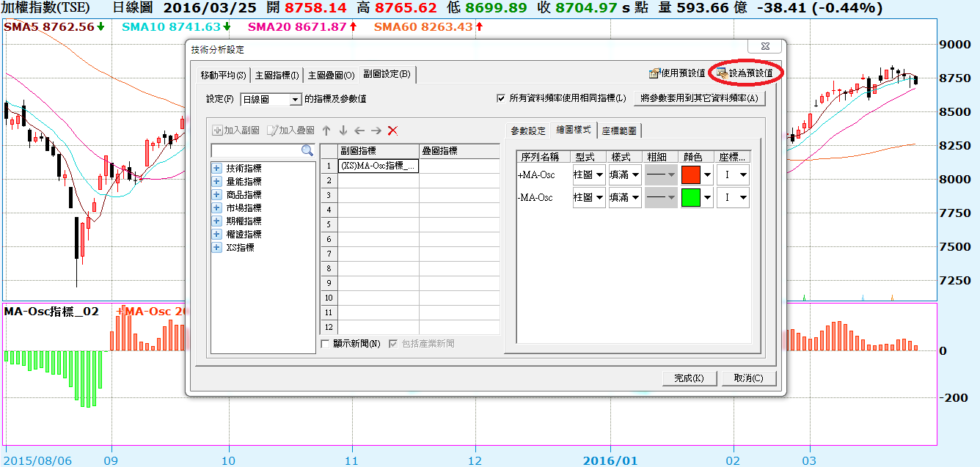Click the move left arrow icon

[x=359, y=130]
